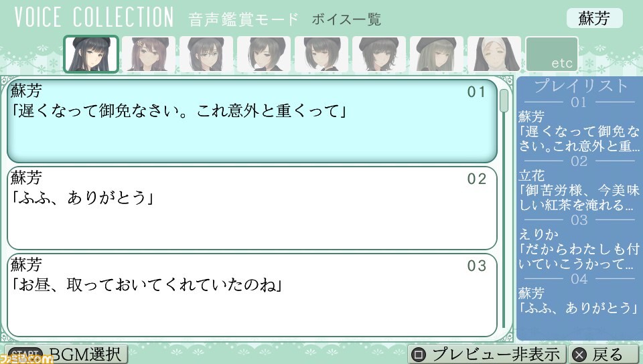Select playlist entry 03 by えりか
This screenshot has width=643, height=364.
579,248
